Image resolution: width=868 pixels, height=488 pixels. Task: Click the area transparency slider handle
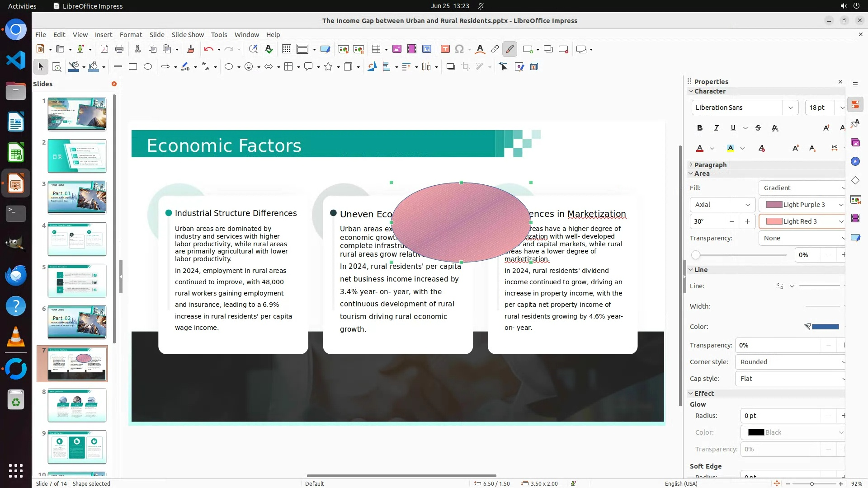coord(696,255)
